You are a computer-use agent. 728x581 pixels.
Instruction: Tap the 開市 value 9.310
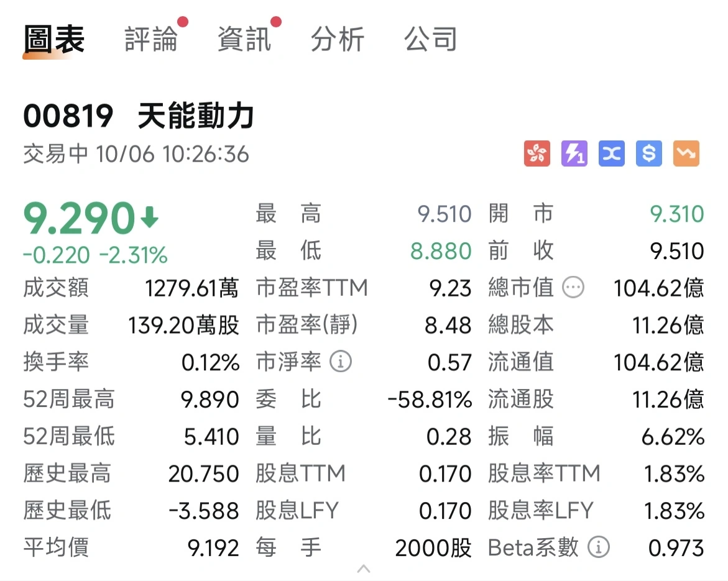[x=677, y=214]
